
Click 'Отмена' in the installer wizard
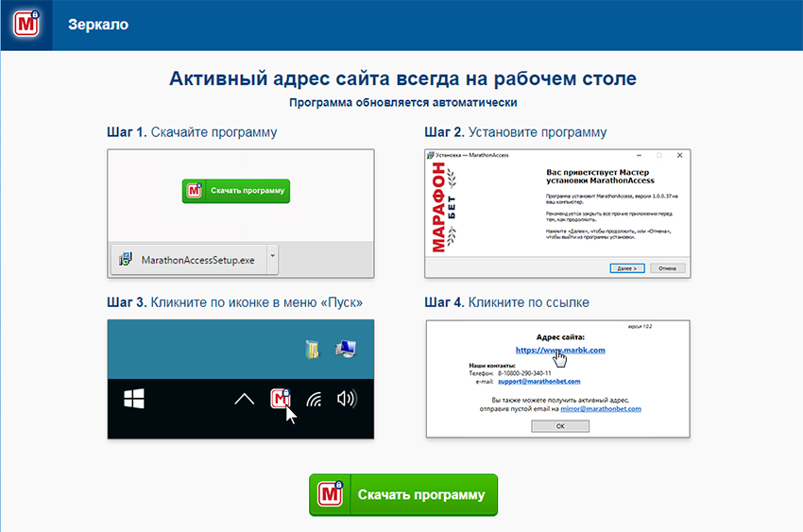pos(668,267)
